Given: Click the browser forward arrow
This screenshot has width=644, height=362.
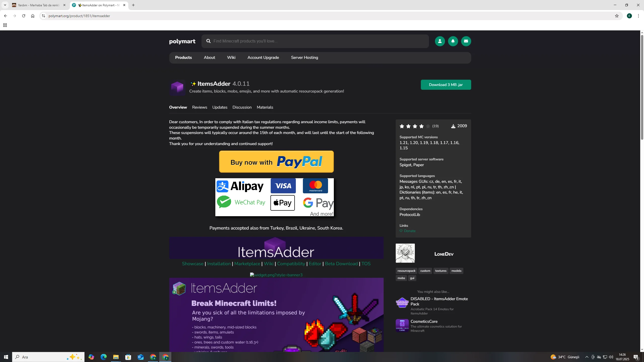Looking at the screenshot, I should click(15, 16).
